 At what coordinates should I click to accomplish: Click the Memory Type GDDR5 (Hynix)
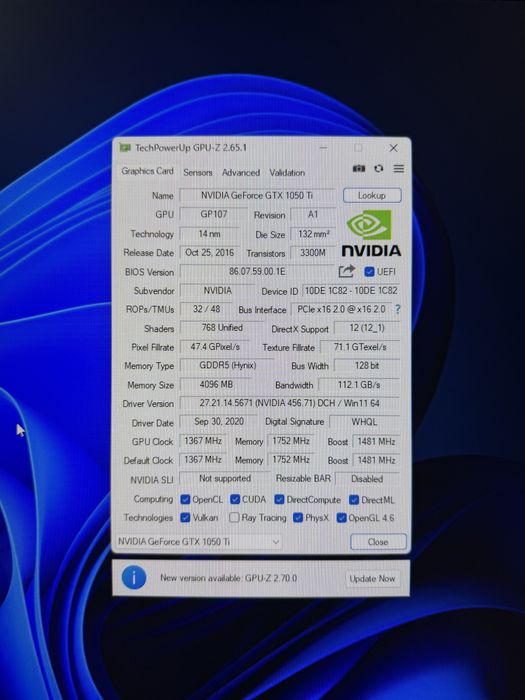tap(227, 365)
